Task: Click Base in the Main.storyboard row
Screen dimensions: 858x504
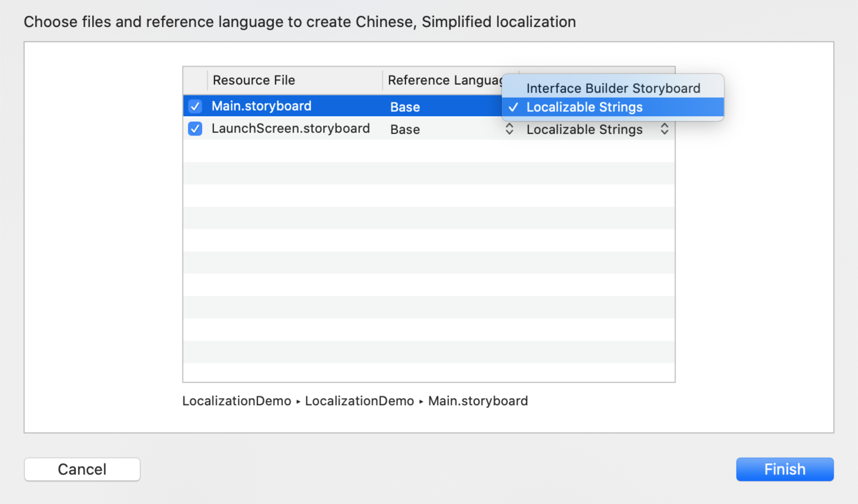Action: point(405,107)
